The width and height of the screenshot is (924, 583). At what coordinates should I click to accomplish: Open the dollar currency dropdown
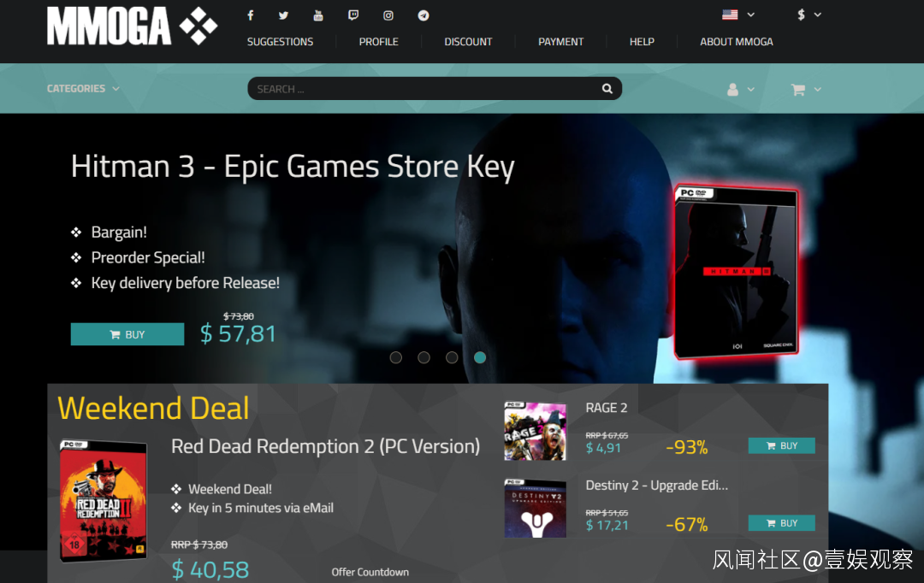pos(809,15)
